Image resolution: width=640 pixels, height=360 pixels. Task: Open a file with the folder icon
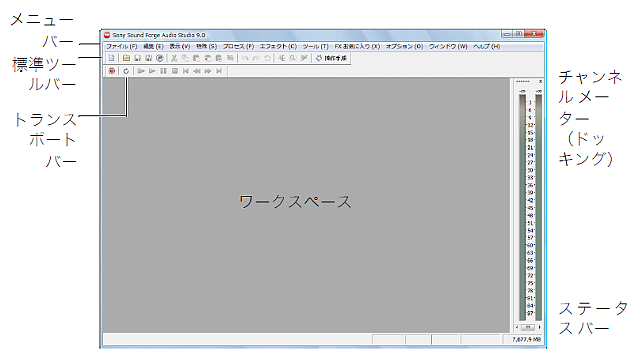click(127, 58)
